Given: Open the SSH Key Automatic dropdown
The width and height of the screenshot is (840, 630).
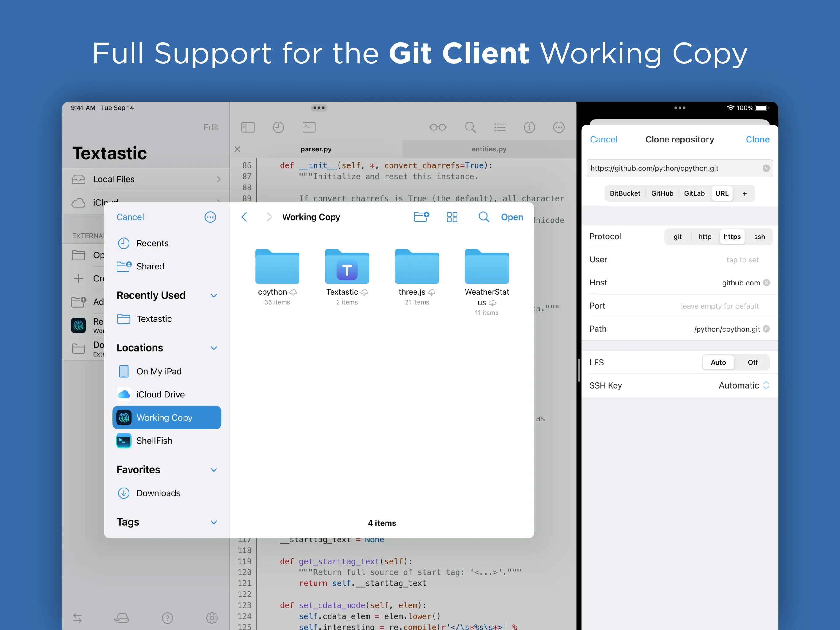Looking at the screenshot, I should point(743,385).
